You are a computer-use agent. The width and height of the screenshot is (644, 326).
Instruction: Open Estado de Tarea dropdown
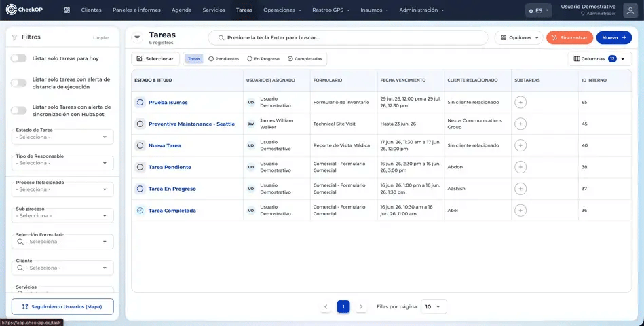tap(62, 137)
